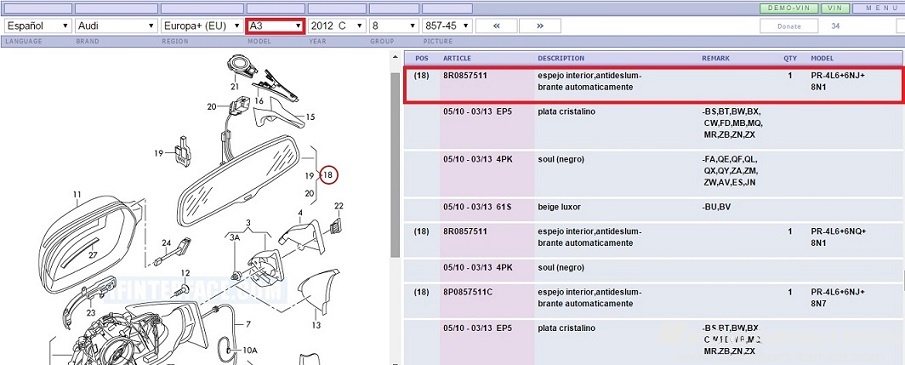Click part number 27 on mirror housing
The width and height of the screenshot is (905, 365).
pyautogui.click(x=93, y=254)
